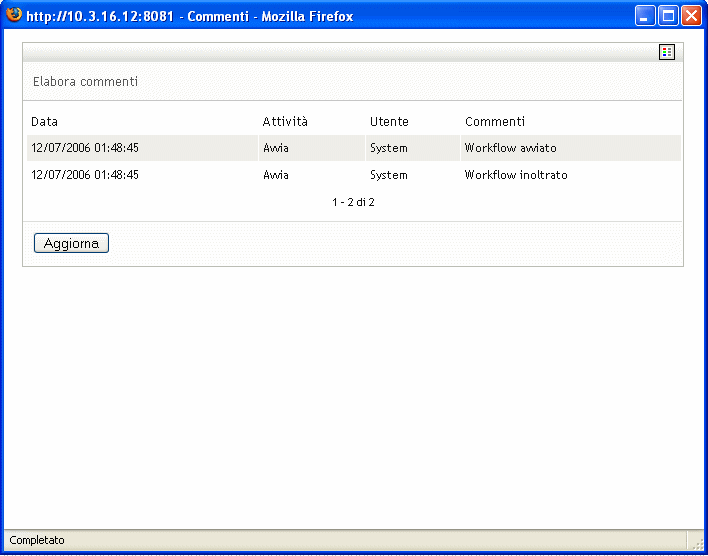
Task: Click System in the Workflow avviato row
Action: [389, 148]
